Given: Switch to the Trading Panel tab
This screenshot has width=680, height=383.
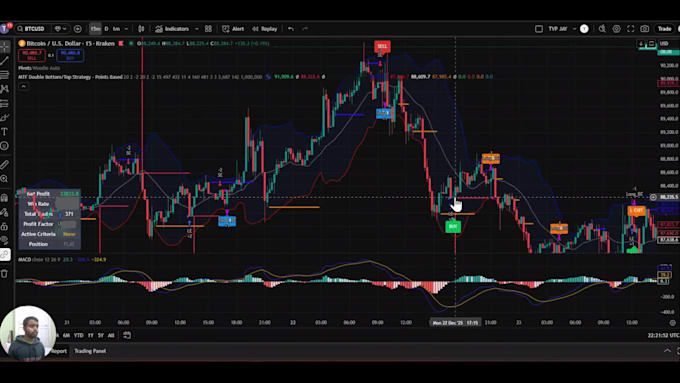Looking at the screenshot, I should point(90,351).
